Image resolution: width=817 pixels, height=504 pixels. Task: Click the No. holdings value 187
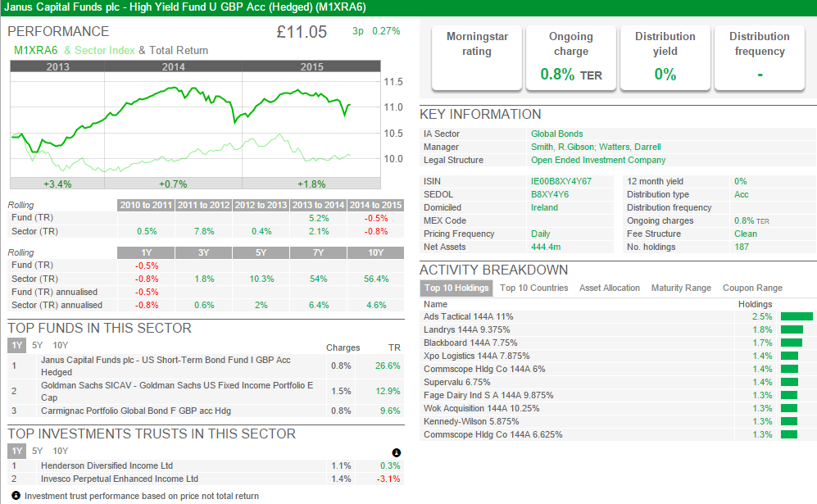pos(742,247)
